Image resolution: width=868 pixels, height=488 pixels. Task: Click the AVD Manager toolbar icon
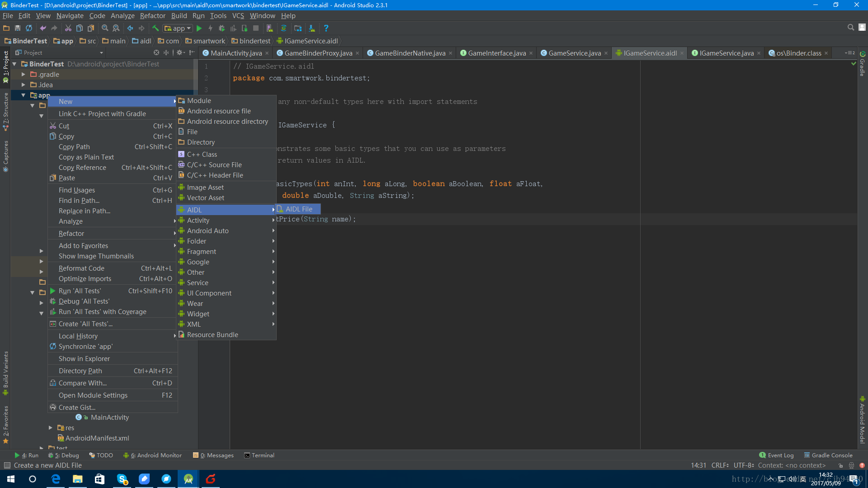pyautogui.click(x=269, y=28)
